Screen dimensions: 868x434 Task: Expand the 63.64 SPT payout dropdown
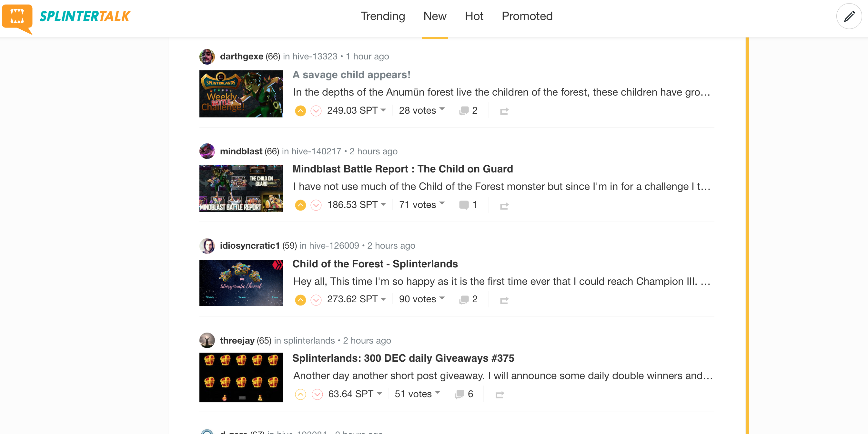(x=355, y=394)
